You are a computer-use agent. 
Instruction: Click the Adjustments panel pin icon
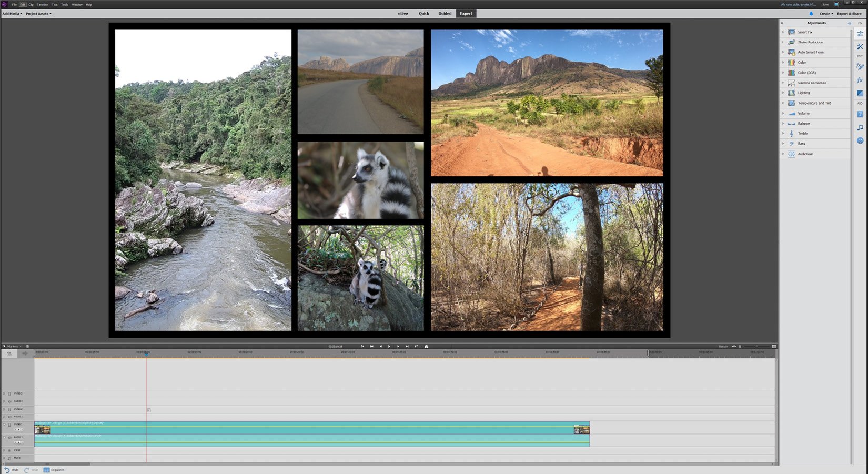click(x=849, y=23)
